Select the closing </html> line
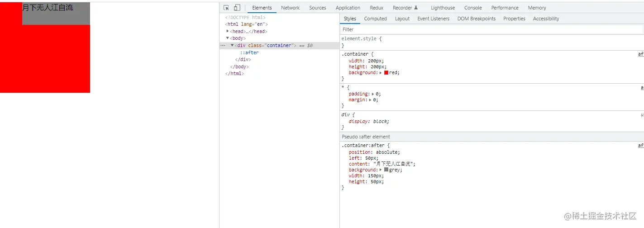The height and width of the screenshot is (228, 644). pyautogui.click(x=234, y=73)
